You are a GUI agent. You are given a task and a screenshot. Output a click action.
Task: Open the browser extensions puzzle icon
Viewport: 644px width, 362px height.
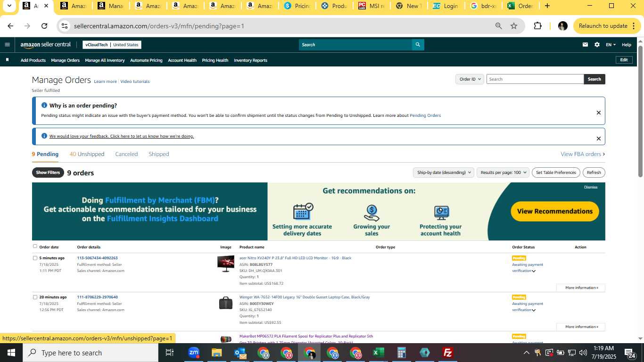pyautogui.click(x=538, y=26)
